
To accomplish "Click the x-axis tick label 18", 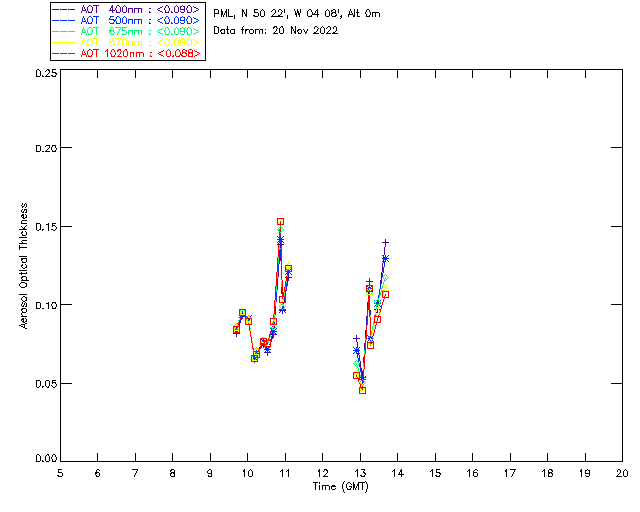I will (547, 473).
